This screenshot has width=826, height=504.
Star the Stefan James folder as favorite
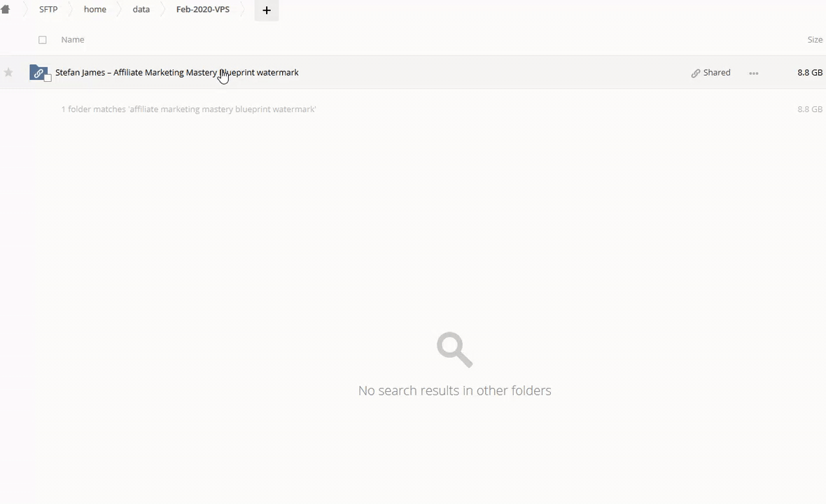8,73
